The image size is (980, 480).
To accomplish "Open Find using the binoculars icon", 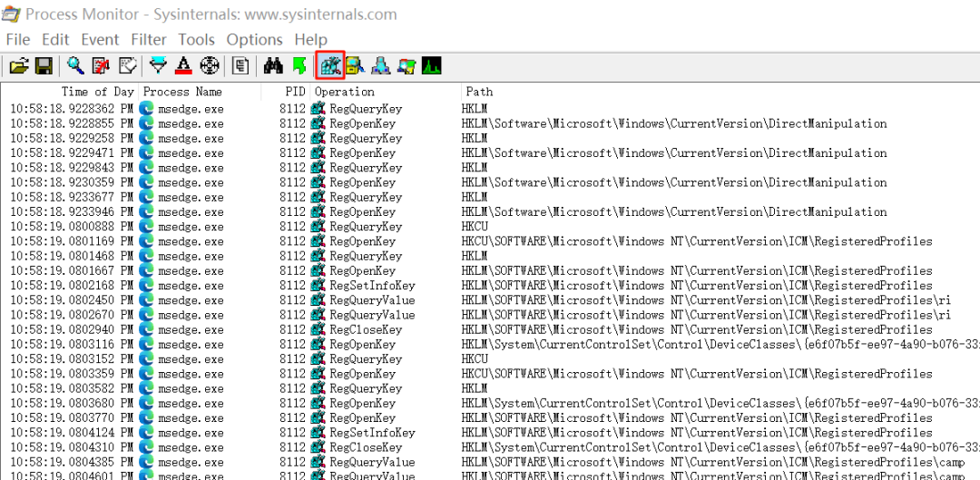I will pos(273,65).
